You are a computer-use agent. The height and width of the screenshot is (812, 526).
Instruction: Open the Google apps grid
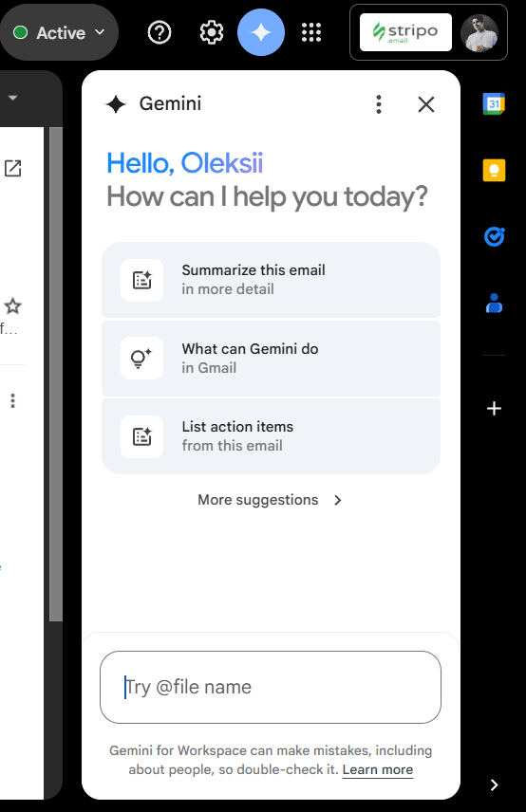point(311,32)
